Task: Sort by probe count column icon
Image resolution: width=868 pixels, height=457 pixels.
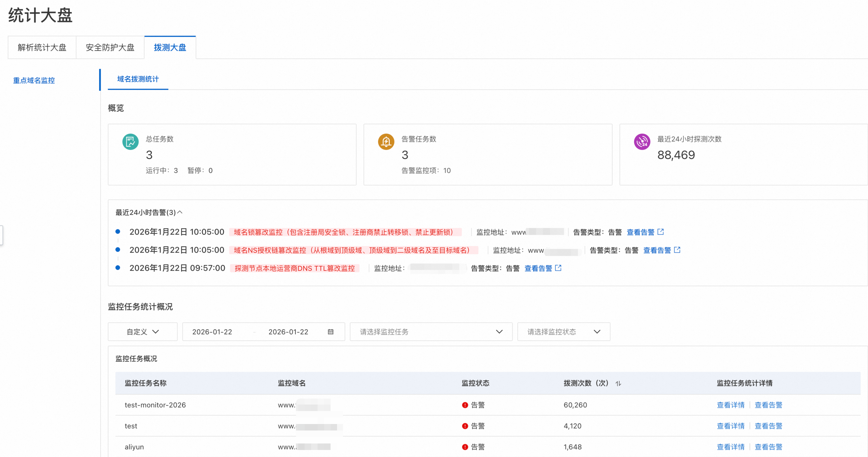Action: coord(618,383)
